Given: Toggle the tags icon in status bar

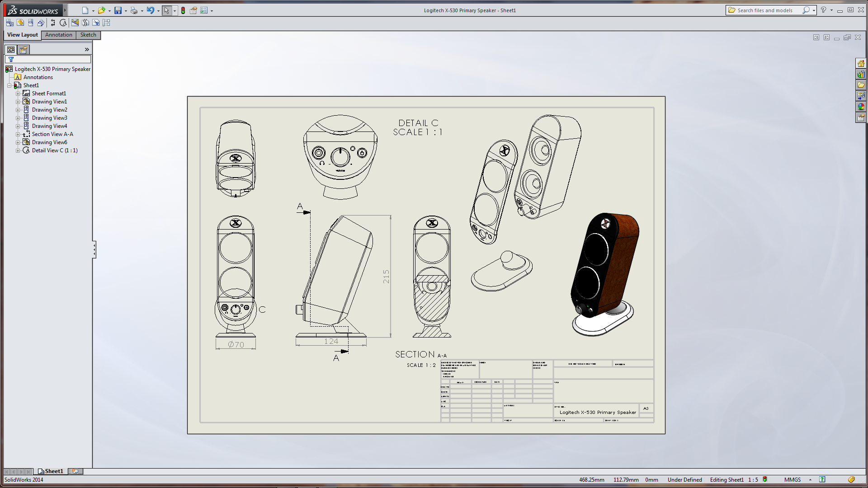Looking at the screenshot, I should [851, 480].
